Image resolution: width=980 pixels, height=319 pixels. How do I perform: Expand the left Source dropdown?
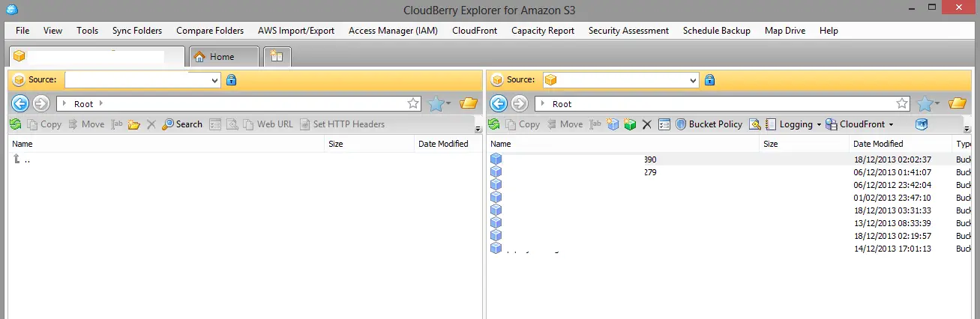[x=215, y=80]
